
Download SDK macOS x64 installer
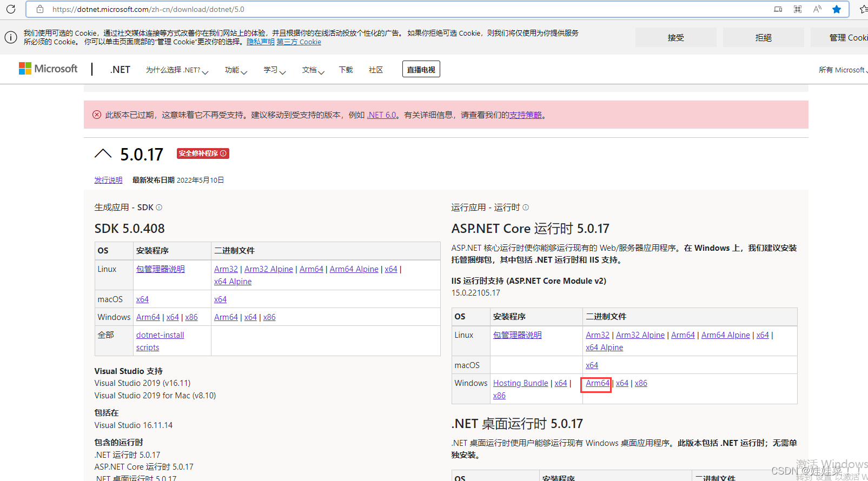pos(142,299)
